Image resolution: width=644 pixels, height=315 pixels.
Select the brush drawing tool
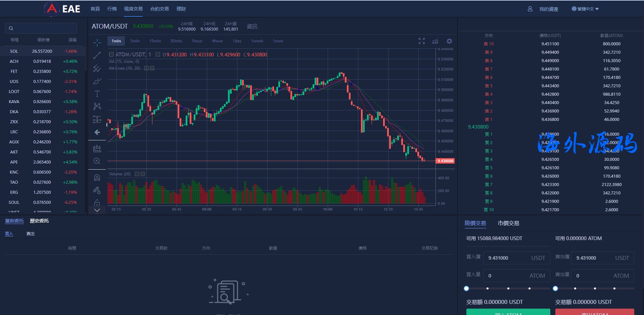click(x=97, y=81)
